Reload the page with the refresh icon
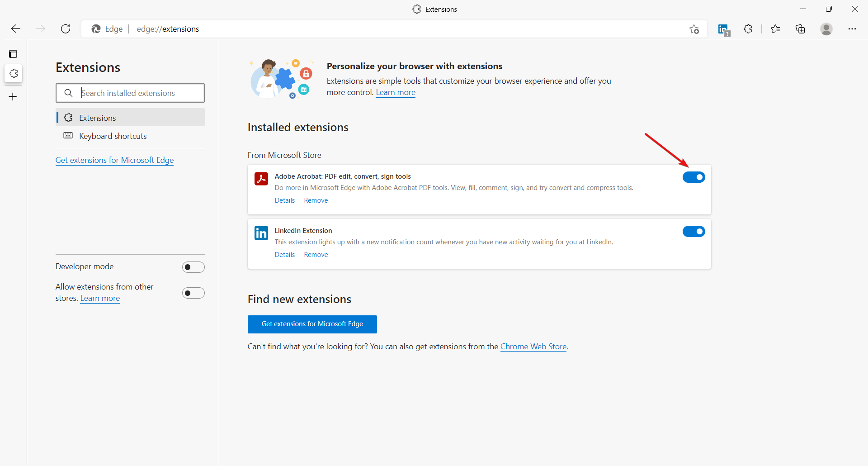The image size is (868, 466). click(x=66, y=29)
